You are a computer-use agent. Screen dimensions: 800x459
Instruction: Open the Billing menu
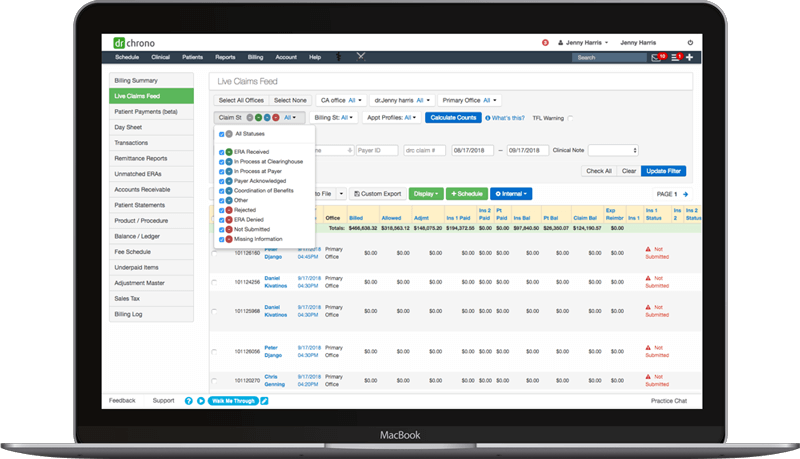point(256,57)
